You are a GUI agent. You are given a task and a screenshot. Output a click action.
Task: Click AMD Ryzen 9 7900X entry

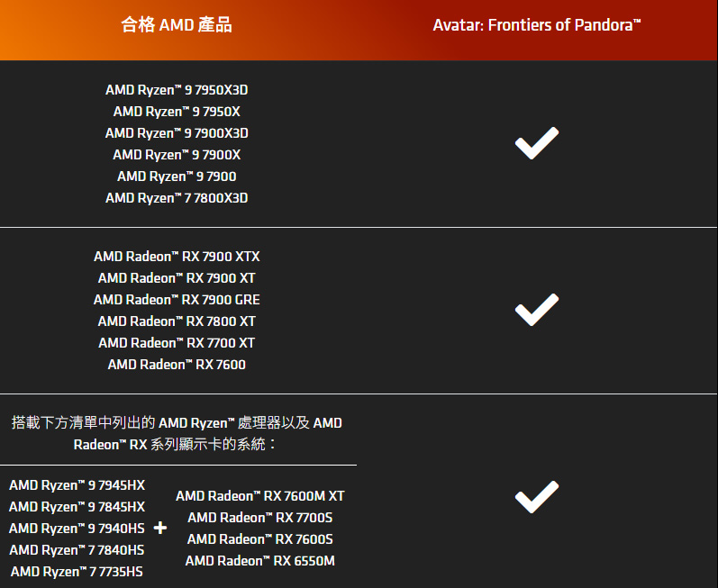click(x=177, y=155)
